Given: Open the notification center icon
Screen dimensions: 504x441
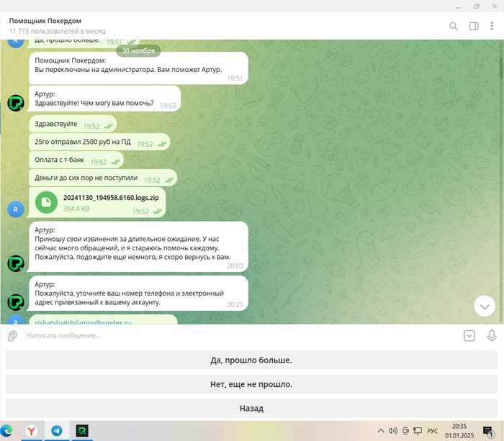Looking at the screenshot, I should 488,432.
